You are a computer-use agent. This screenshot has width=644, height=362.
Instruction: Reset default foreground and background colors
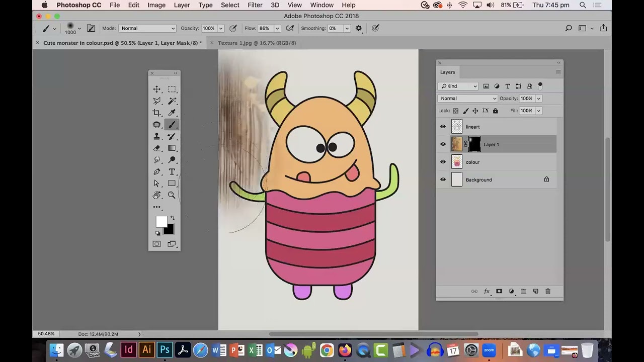tap(157, 233)
